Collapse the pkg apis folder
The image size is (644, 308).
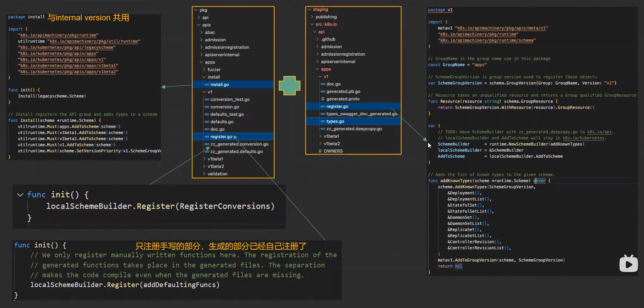(199, 25)
